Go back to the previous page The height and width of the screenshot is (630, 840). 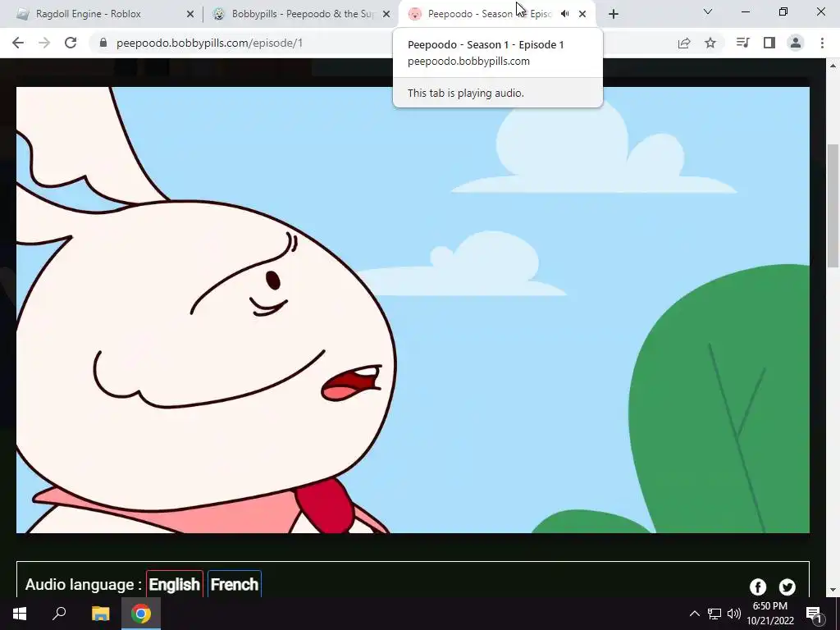[x=18, y=43]
